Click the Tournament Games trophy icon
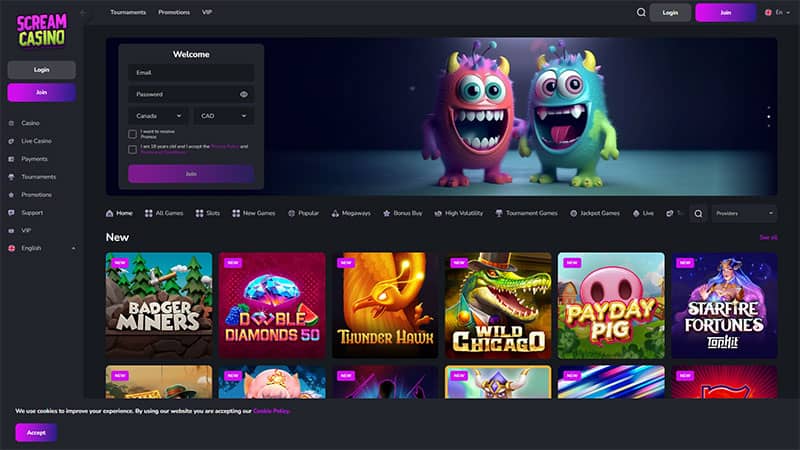The image size is (800, 450). click(x=499, y=213)
